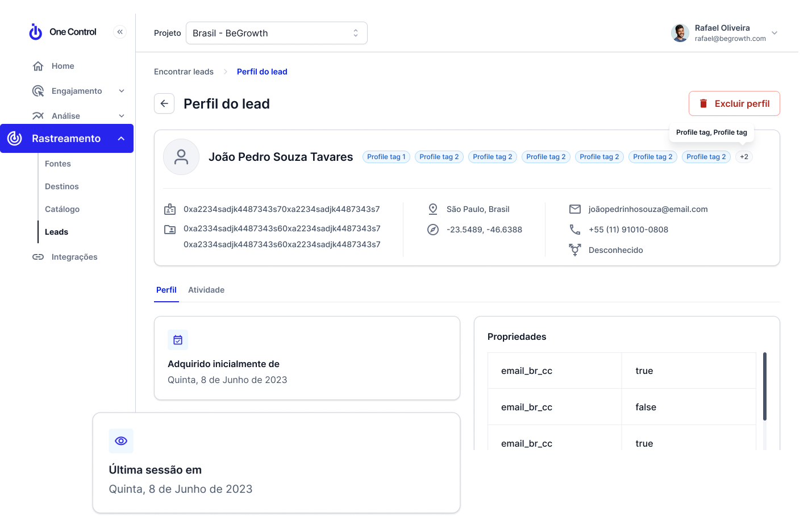Click the email envelope icon
Viewport: 812px width, 516px height.
click(x=575, y=209)
